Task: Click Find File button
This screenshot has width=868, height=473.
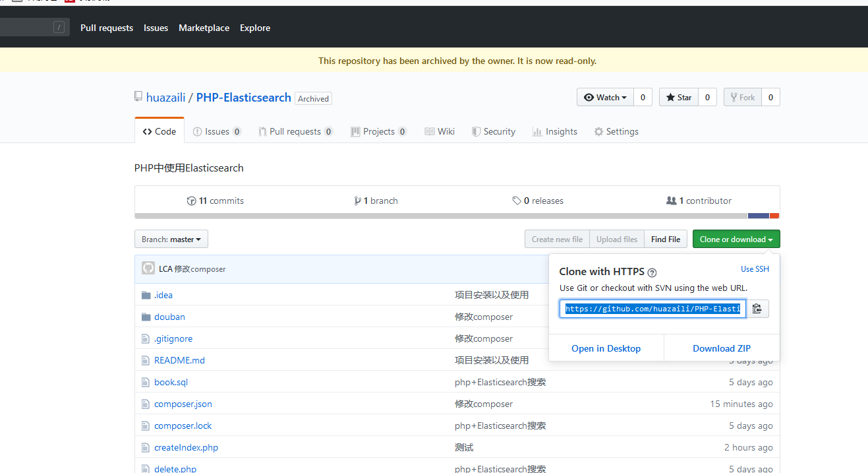Action: pos(666,239)
